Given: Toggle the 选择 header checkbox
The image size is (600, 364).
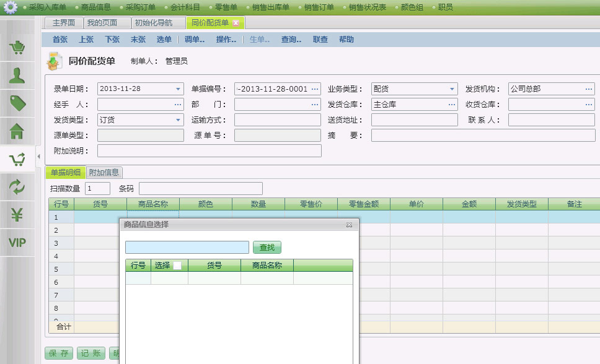Looking at the screenshot, I should (x=177, y=266).
